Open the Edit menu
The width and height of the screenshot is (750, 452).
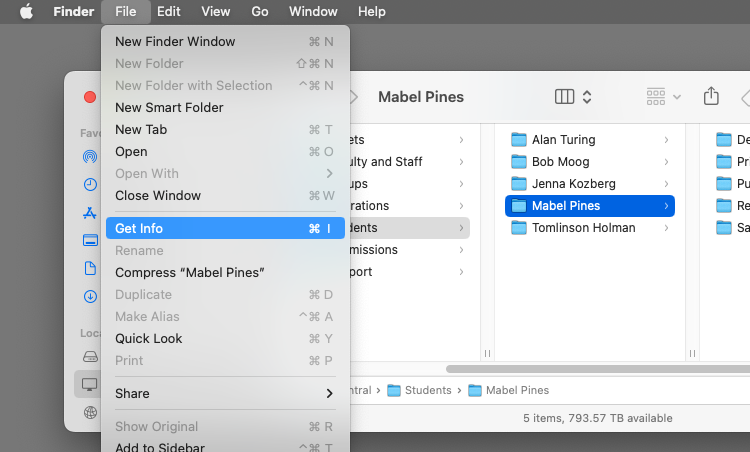(x=169, y=11)
